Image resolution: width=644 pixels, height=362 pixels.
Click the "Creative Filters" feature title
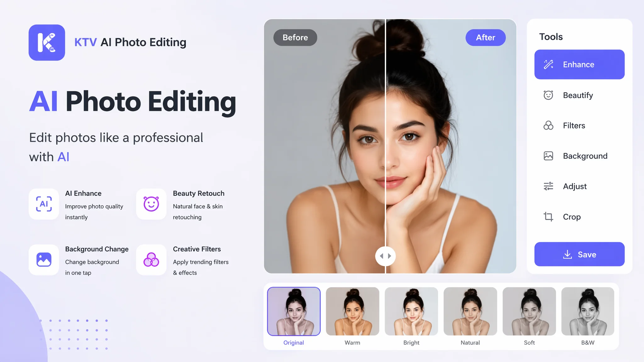click(197, 249)
